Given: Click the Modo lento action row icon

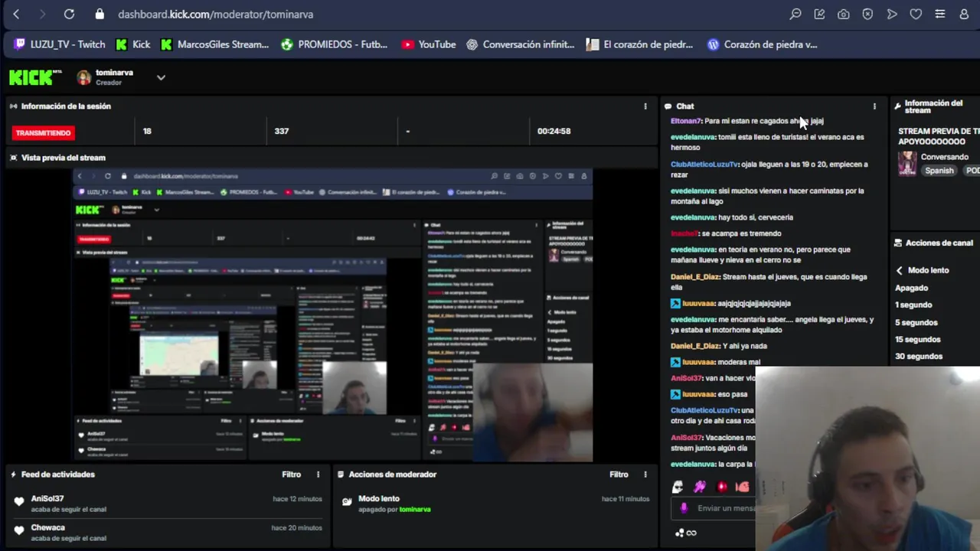Looking at the screenshot, I should coord(347,502).
